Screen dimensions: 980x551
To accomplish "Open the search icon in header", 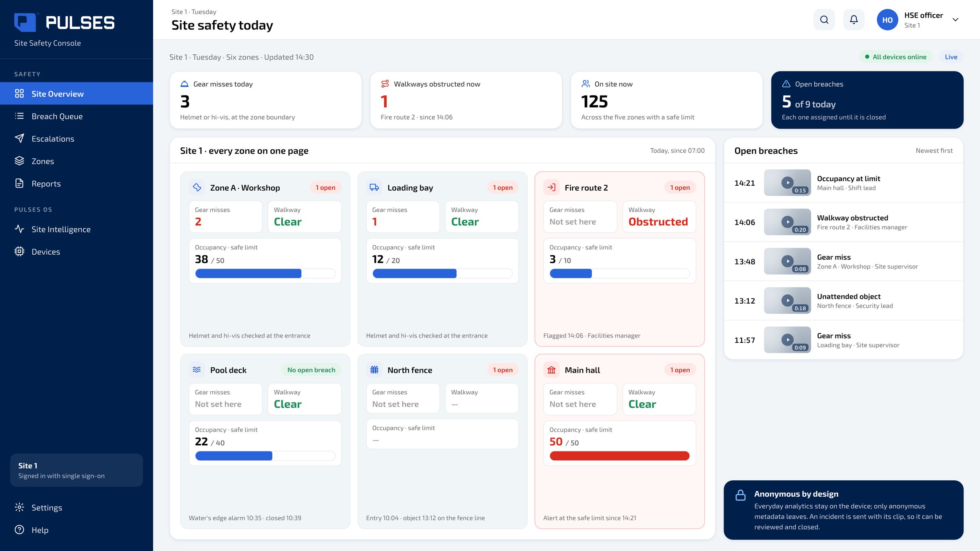I will pyautogui.click(x=824, y=20).
